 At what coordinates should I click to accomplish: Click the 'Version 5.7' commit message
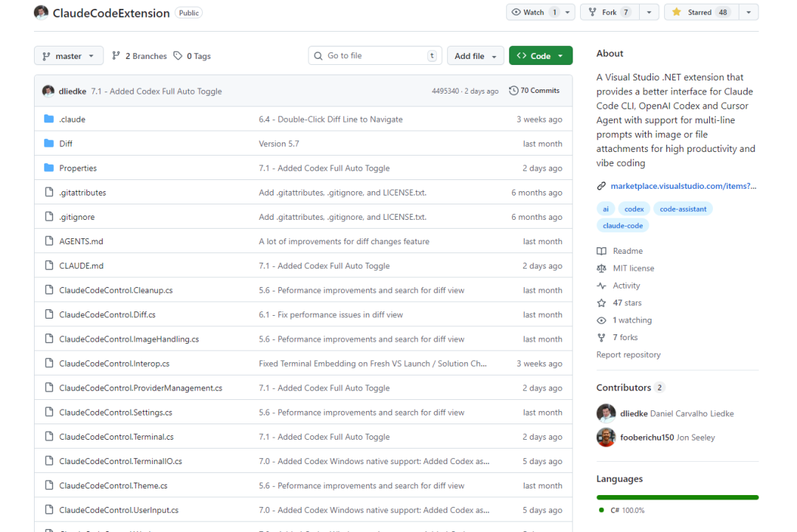pos(278,144)
